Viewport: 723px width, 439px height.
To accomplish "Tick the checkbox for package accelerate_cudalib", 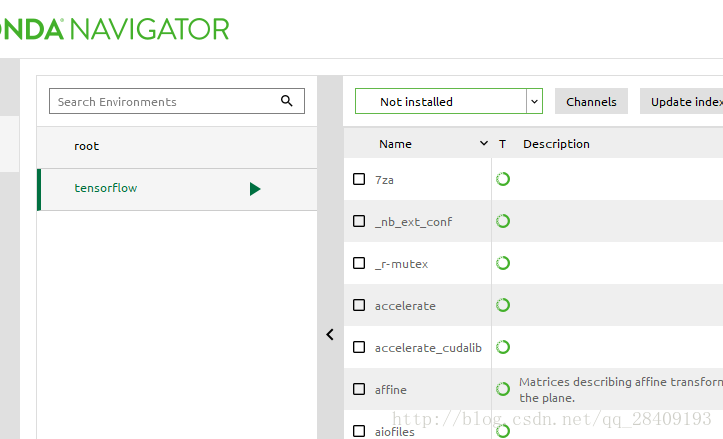I will 359,347.
